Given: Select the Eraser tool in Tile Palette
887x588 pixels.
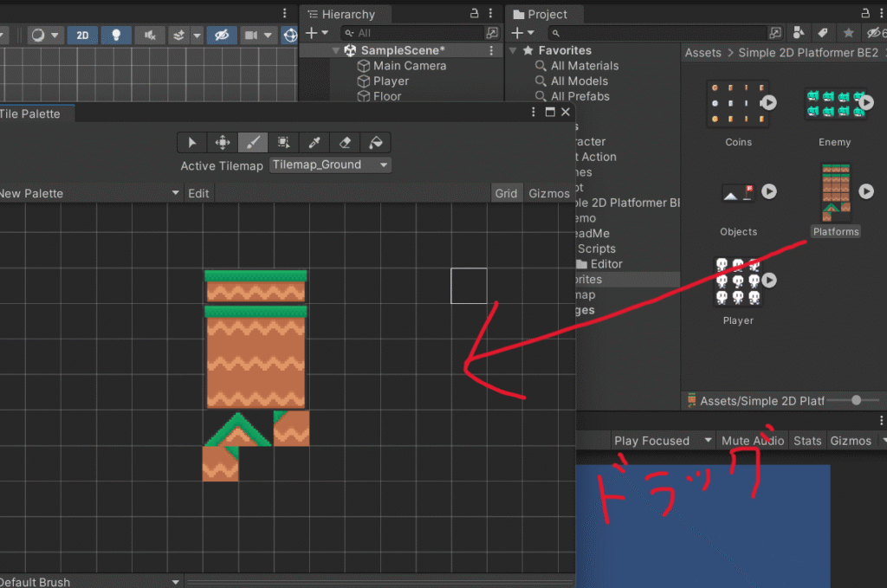Looking at the screenshot, I should [345, 143].
